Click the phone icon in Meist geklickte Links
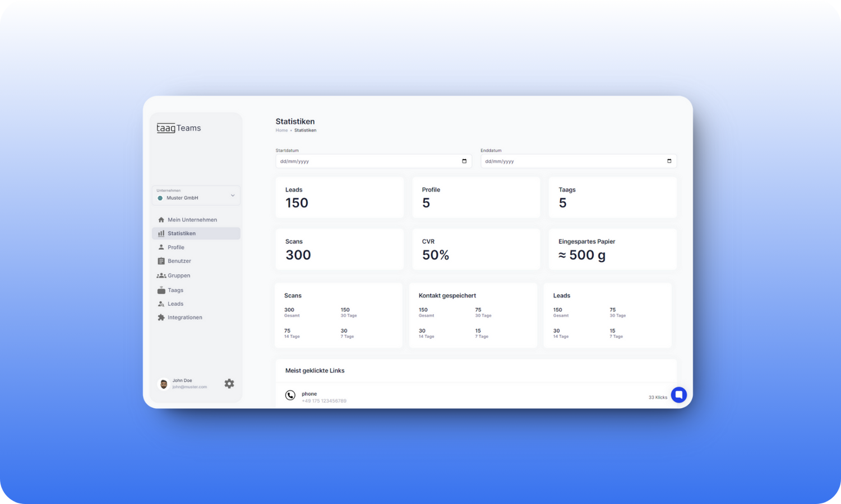 290,395
